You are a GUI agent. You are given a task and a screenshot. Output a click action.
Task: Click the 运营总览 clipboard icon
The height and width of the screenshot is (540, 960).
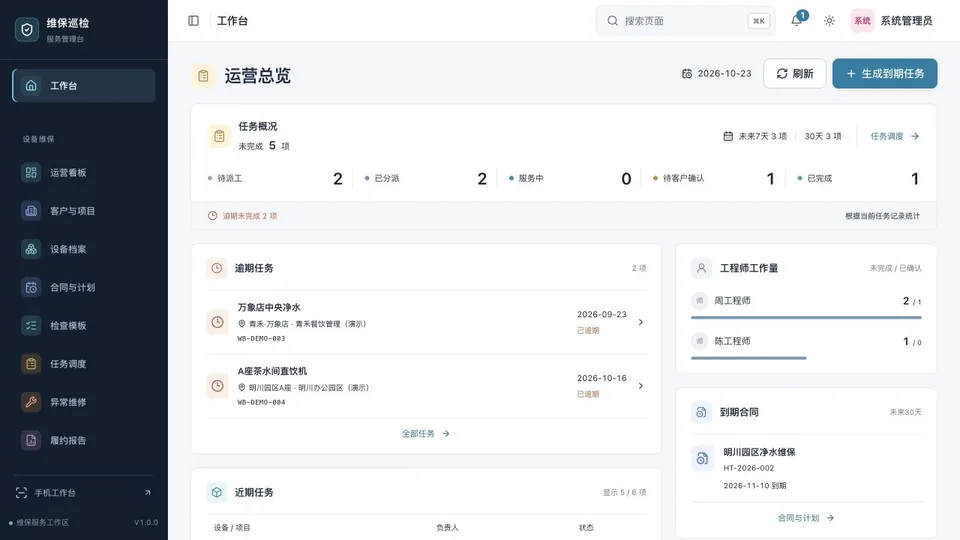click(x=203, y=76)
